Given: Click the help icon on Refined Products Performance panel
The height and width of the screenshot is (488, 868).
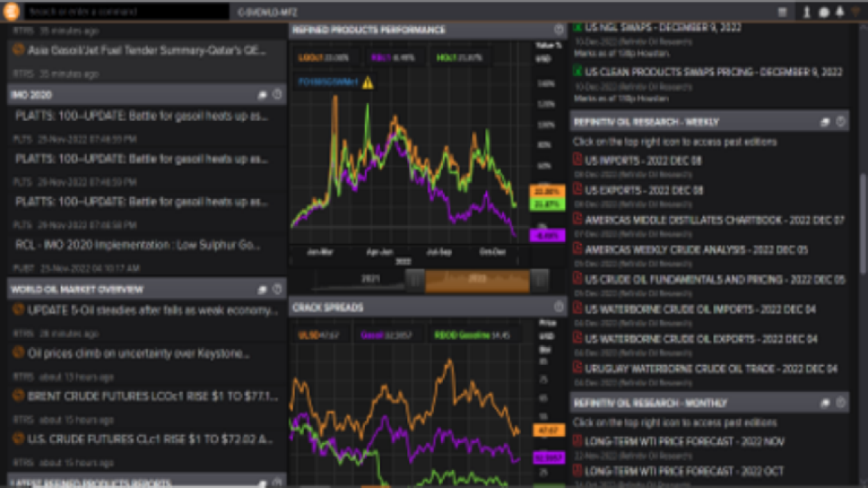Looking at the screenshot, I should tap(558, 30).
